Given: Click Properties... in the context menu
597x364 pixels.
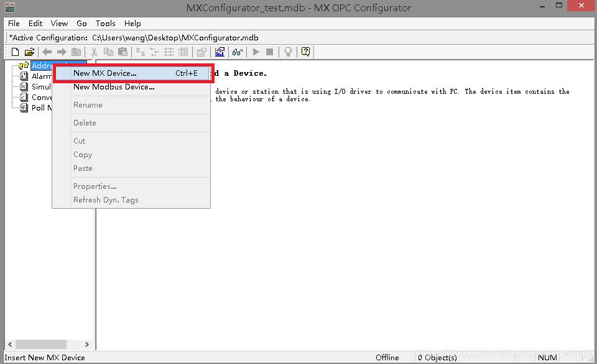Looking at the screenshot, I should click(x=131, y=186).
